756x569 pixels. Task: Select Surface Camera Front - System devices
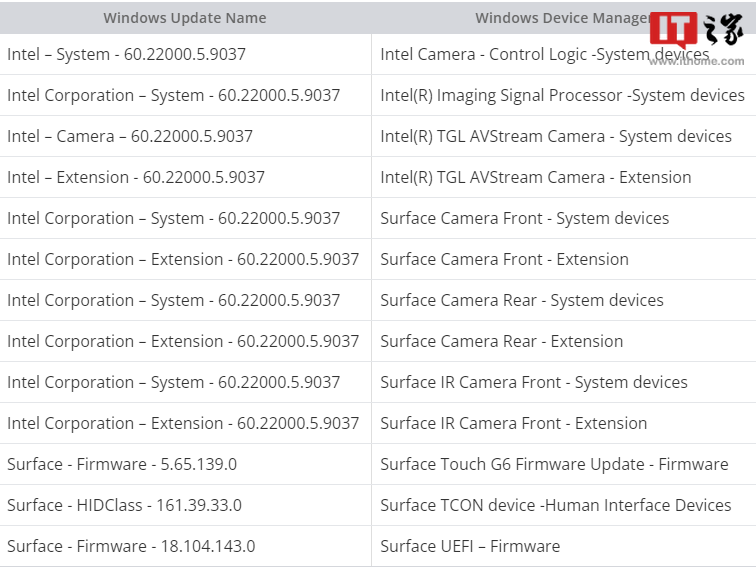tap(525, 218)
